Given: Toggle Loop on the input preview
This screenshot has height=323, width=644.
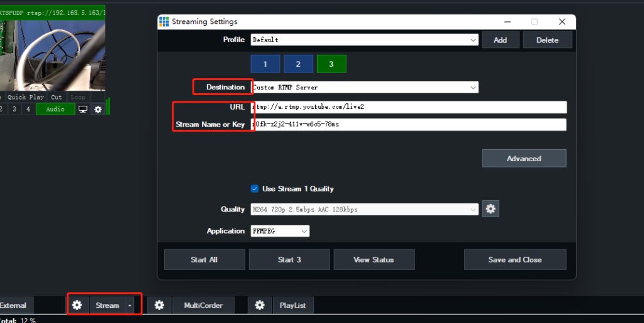Looking at the screenshot, I should (78, 98).
